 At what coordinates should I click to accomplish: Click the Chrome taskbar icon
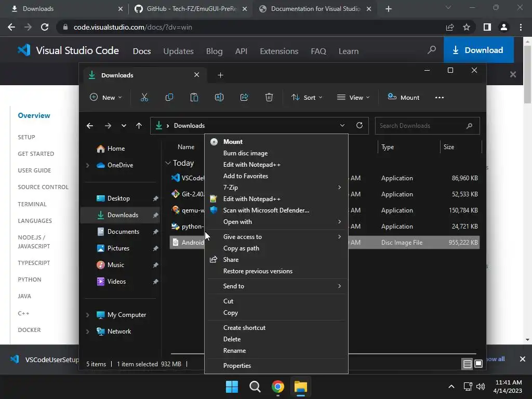pyautogui.click(x=277, y=387)
